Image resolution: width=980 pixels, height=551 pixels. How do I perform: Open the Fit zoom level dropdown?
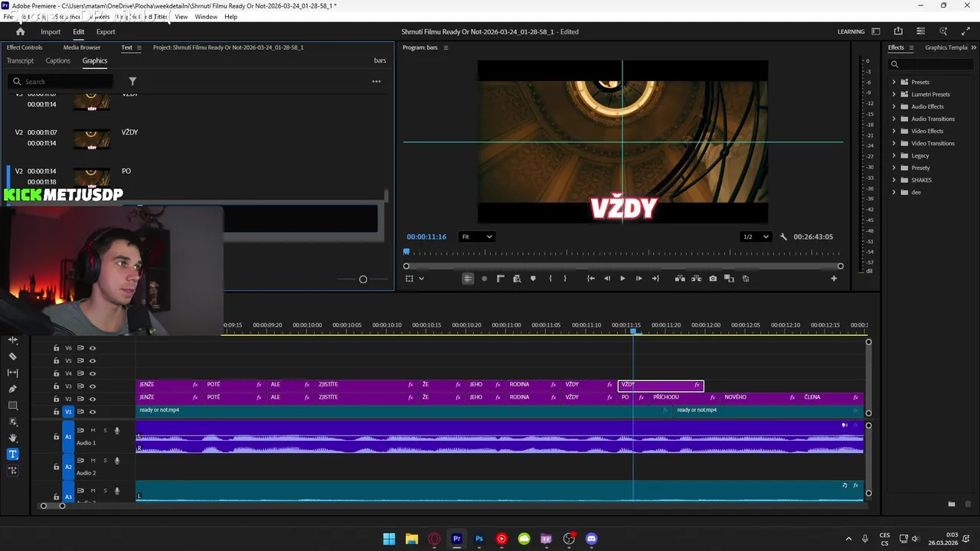(x=477, y=236)
